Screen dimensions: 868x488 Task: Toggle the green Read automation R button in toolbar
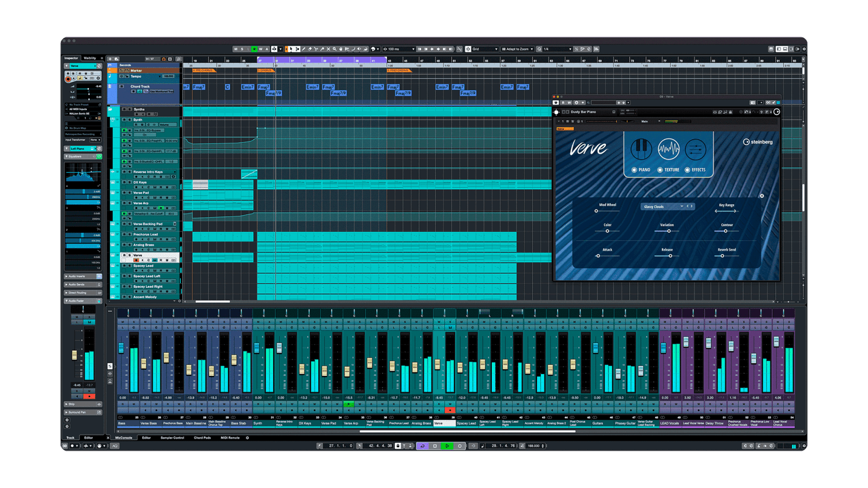(254, 49)
